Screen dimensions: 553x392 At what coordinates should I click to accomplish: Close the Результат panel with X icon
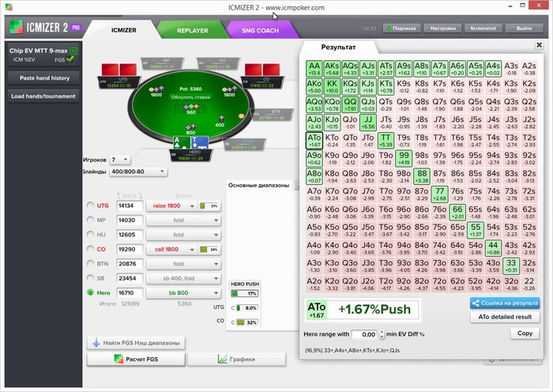[x=539, y=45]
